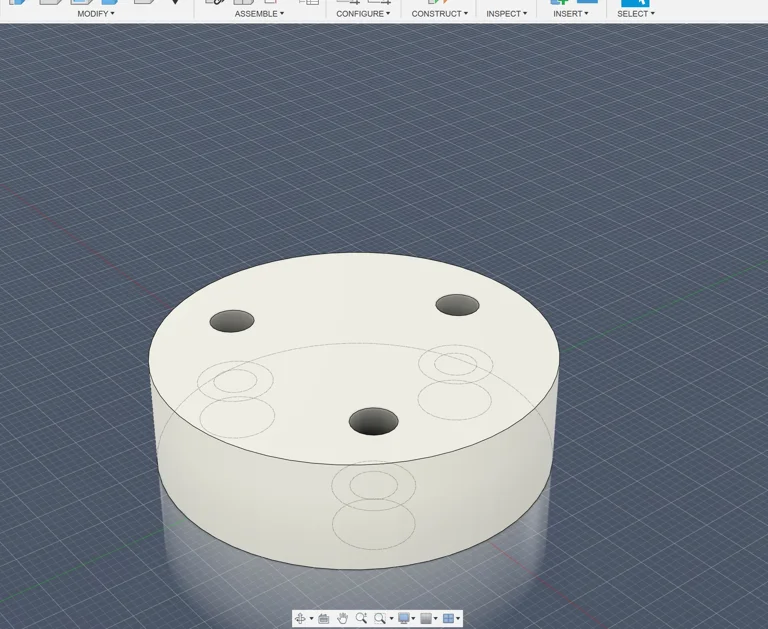
Task: Expand the arrow beside the Viewports icon
Action: (458, 619)
